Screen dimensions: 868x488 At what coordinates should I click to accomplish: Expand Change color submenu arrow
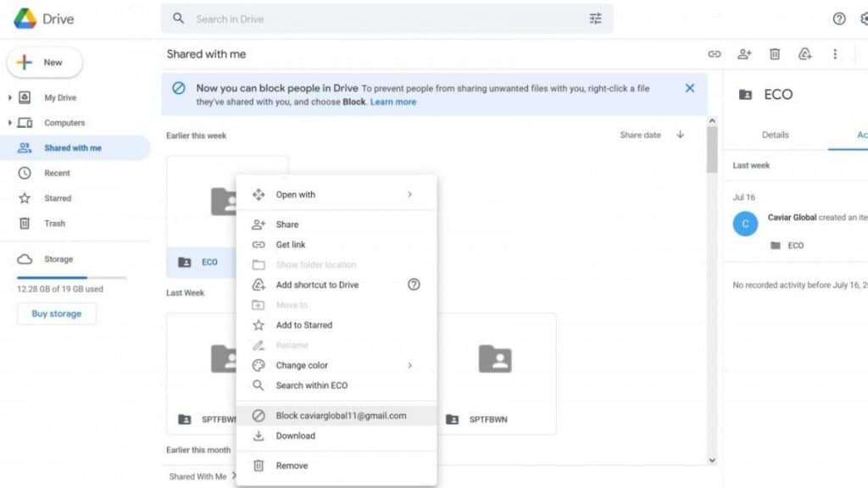coord(409,365)
